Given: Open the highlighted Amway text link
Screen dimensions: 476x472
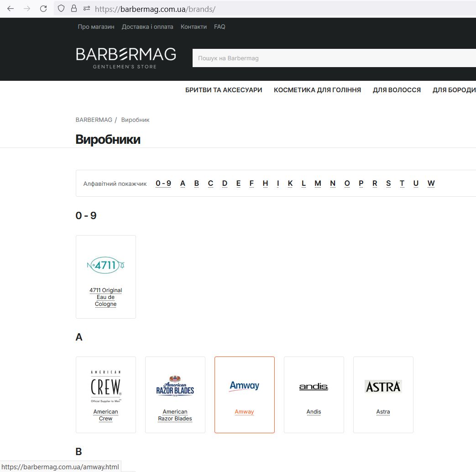Looking at the screenshot, I should point(244,412).
